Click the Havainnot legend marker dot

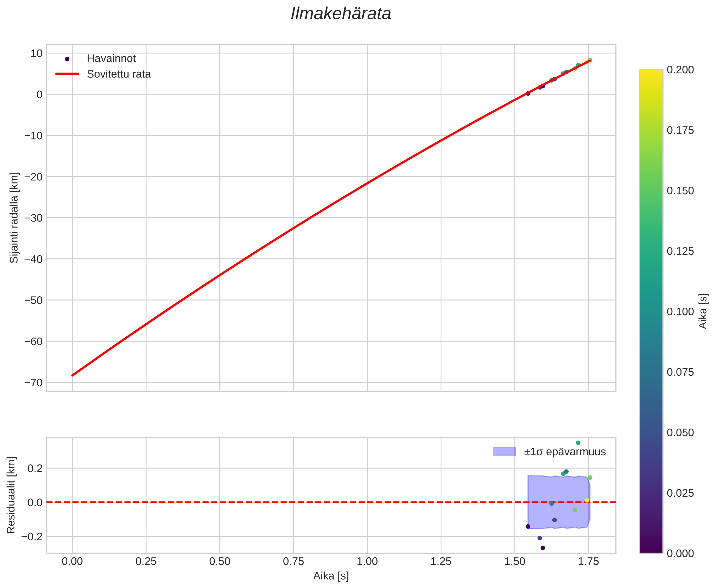tap(67, 59)
